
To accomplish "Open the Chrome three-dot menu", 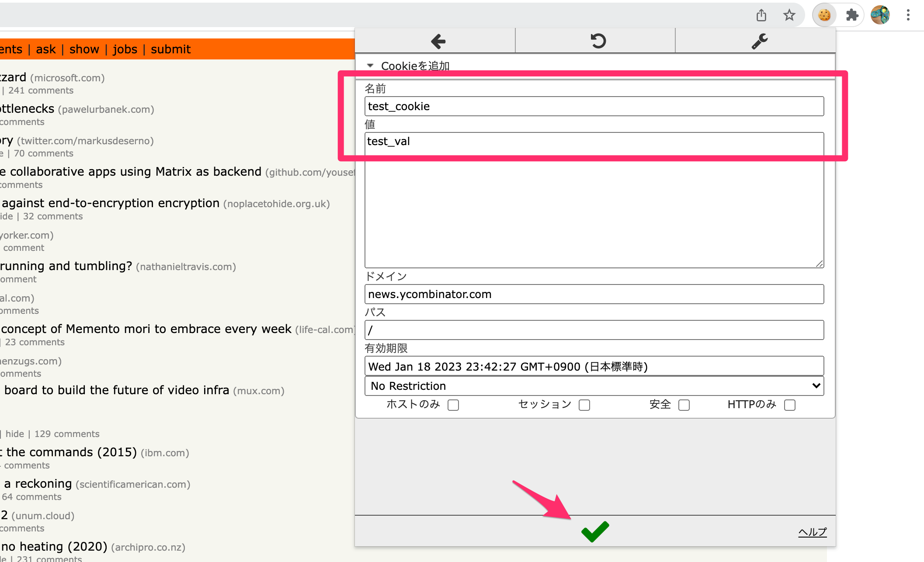I will click(908, 15).
